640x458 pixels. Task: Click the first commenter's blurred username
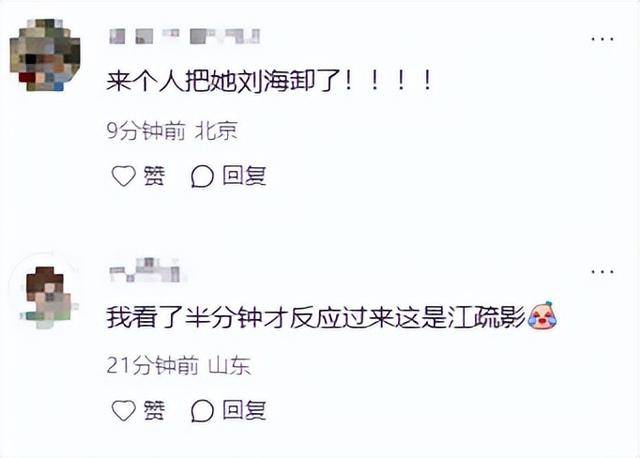(x=184, y=36)
